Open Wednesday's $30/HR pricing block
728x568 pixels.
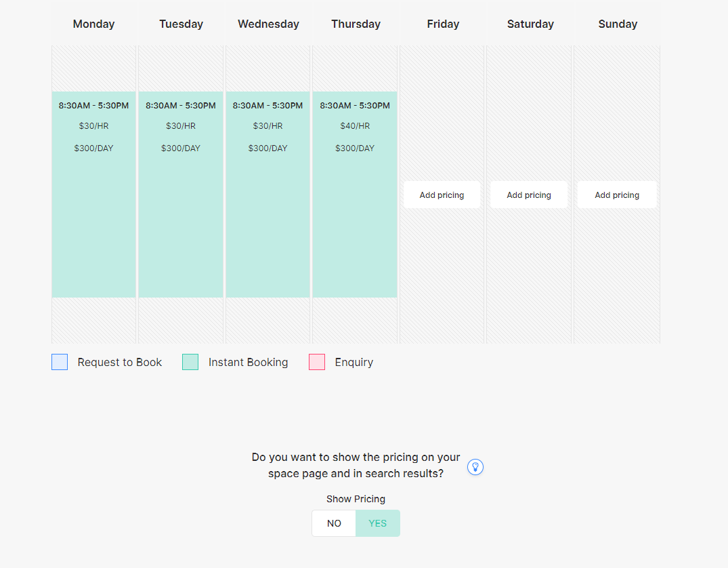point(268,195)
